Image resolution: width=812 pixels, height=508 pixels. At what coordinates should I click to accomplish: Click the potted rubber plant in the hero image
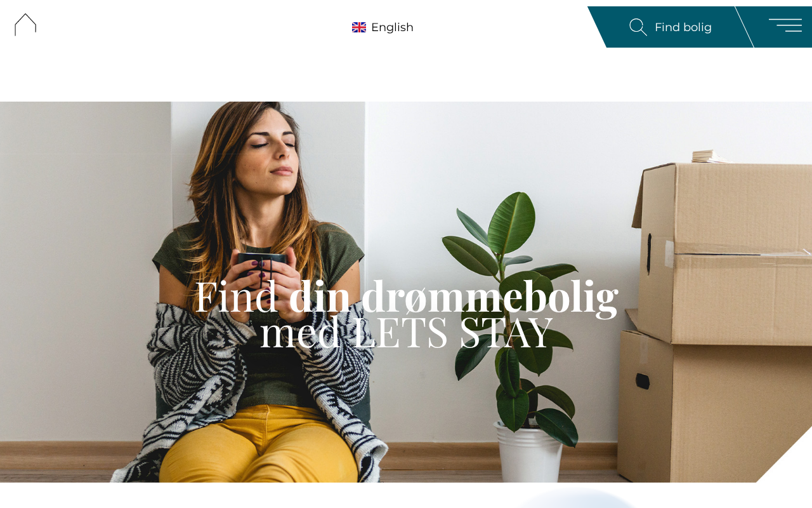pyautogui.click(x=514, y=330)
